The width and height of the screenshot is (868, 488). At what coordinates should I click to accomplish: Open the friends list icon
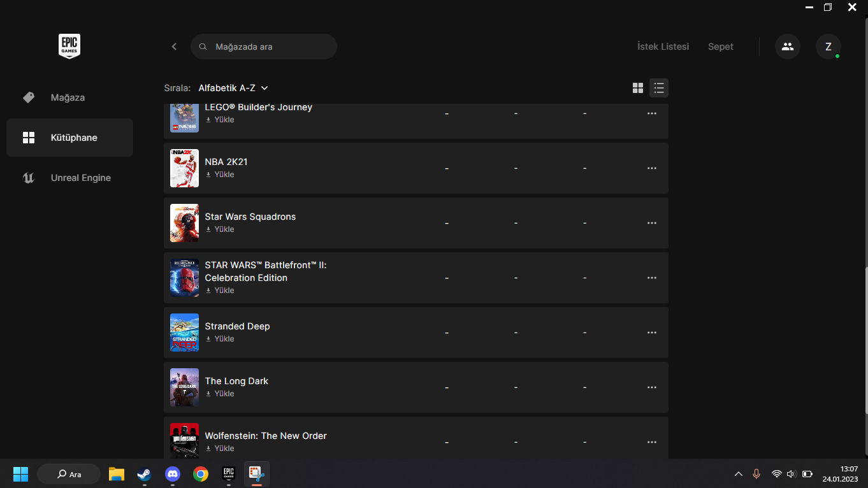788,47
